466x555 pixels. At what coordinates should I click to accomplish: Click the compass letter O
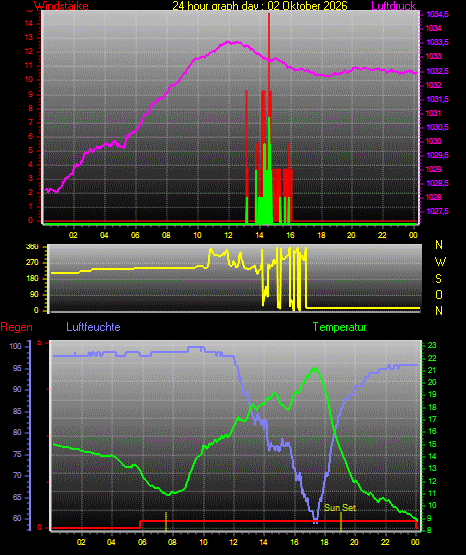click(439, 295)
